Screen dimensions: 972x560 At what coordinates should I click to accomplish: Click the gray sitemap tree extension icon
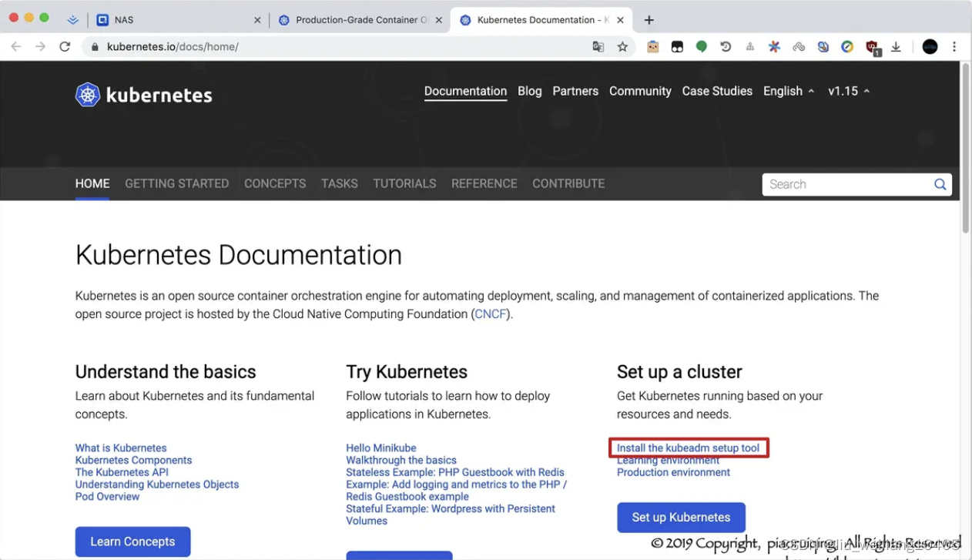[x=749, y=47]
